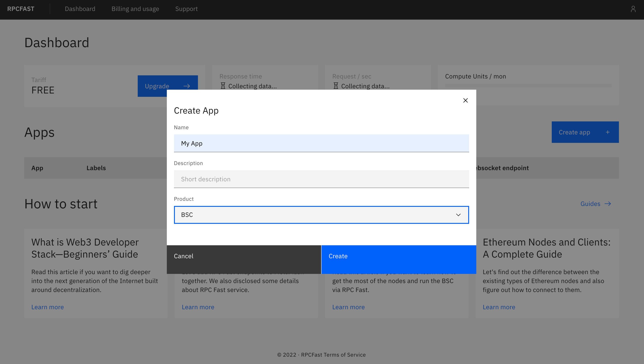Click the arrow icon on Upgrade button
The width and height of the screenshot is (644, 364).
point(187,86)
